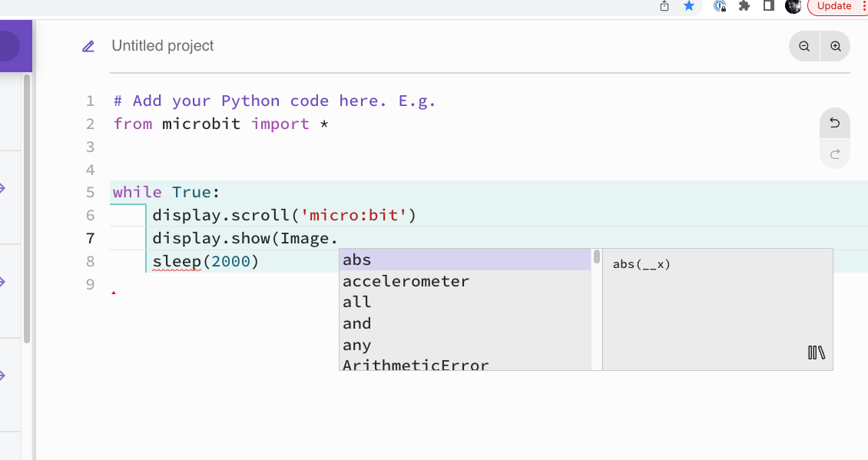This screenshot has height=460, width=868.
Task: Choose the 'accelerometer' suggestion
Action: (x=406, y=281)
